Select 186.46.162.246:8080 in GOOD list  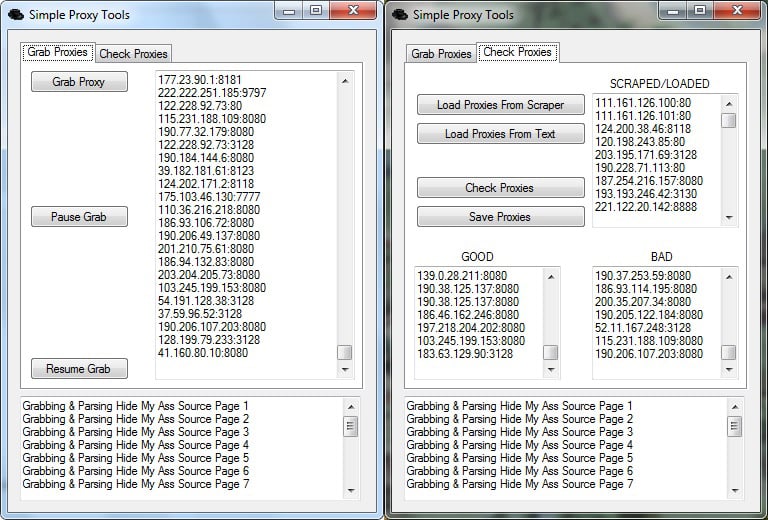pos(468,315)
